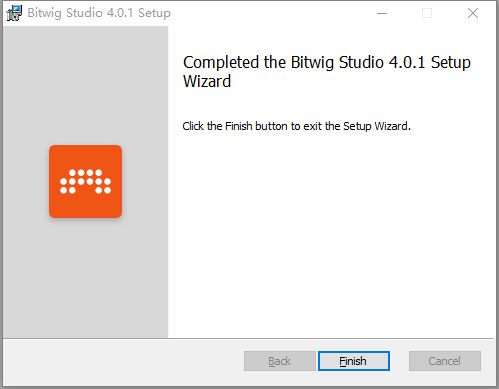Click the empty white content area
499x389 pixels.
click(x=332, y=233)
